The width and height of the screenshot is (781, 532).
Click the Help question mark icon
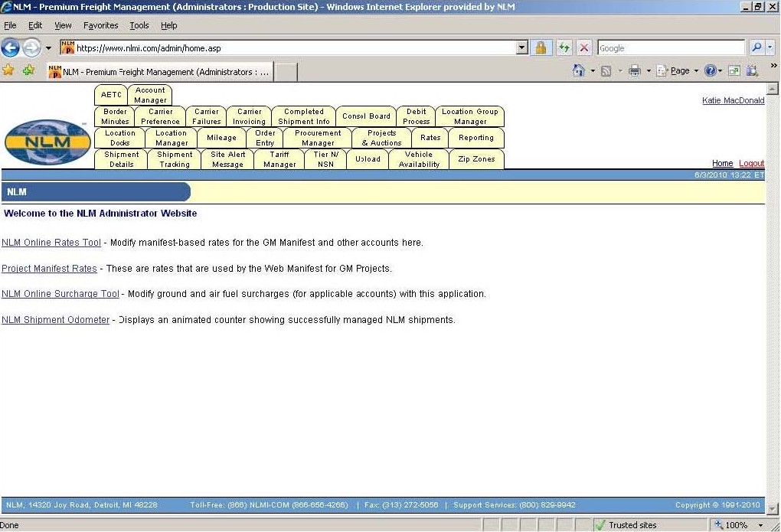click(x=711, y=70)
